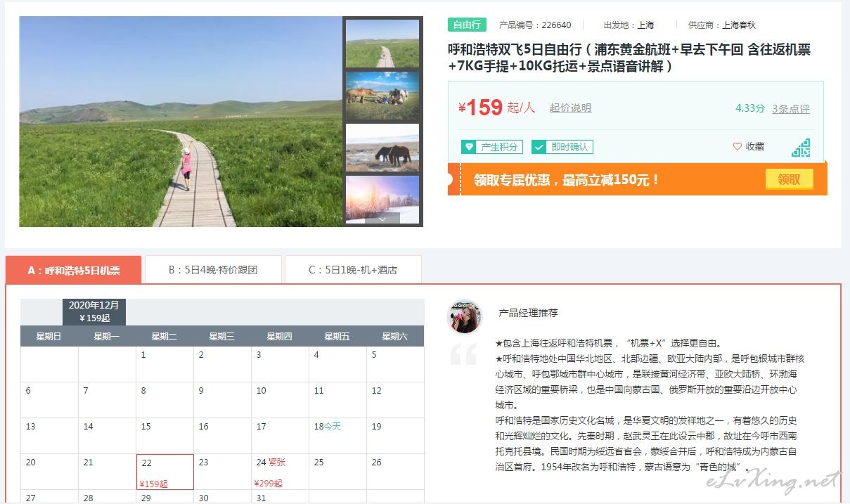The image size is (850, 504).
Task: Select the thumbnail of horses in snow
Action: pyautogui.click(x=382, y=148)
